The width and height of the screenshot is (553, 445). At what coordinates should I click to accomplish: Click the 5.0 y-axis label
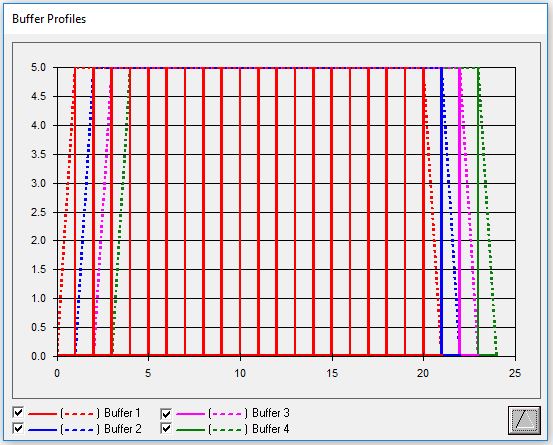[x=38, y=67]
